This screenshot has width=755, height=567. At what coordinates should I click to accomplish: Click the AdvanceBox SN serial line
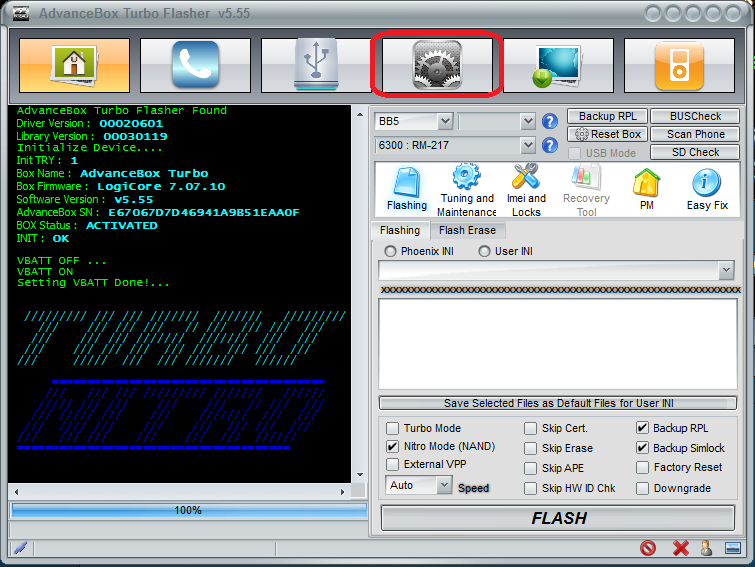pos(158,212)
